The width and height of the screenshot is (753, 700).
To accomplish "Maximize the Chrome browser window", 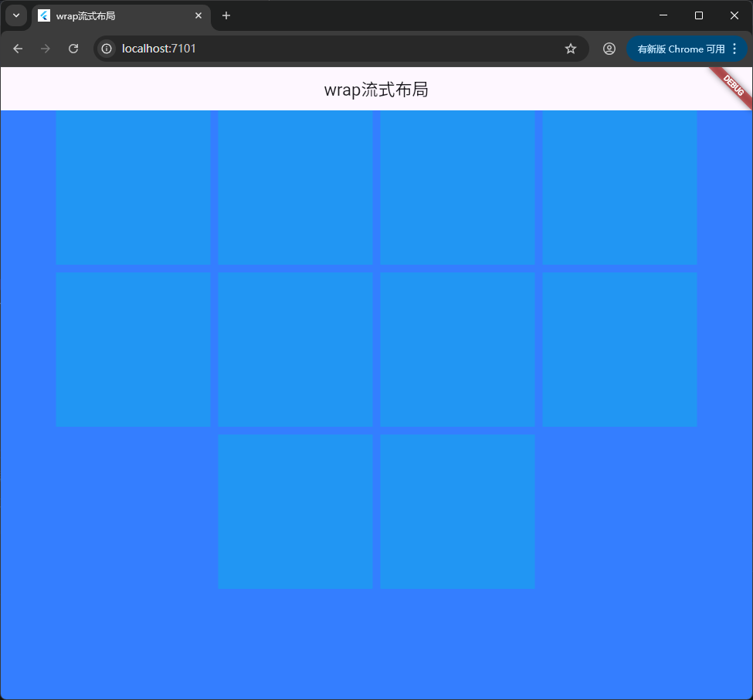I will click(x=699, y=15).
